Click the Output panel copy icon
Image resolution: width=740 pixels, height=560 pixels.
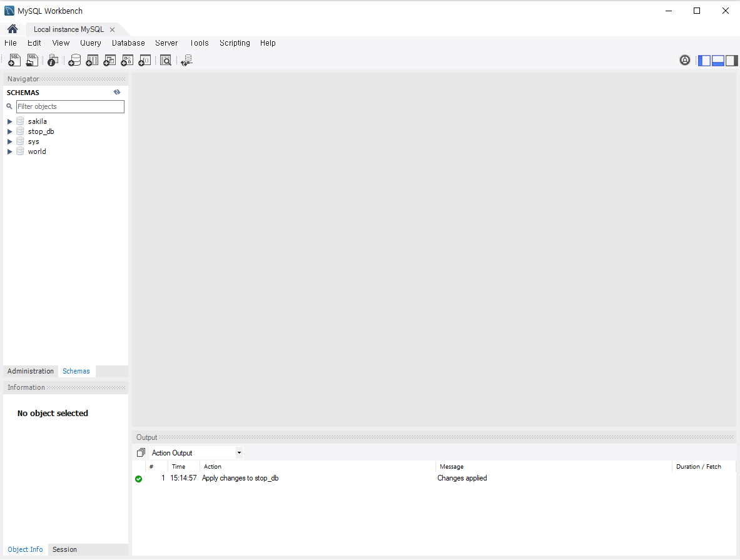click(x=141, y=453)
